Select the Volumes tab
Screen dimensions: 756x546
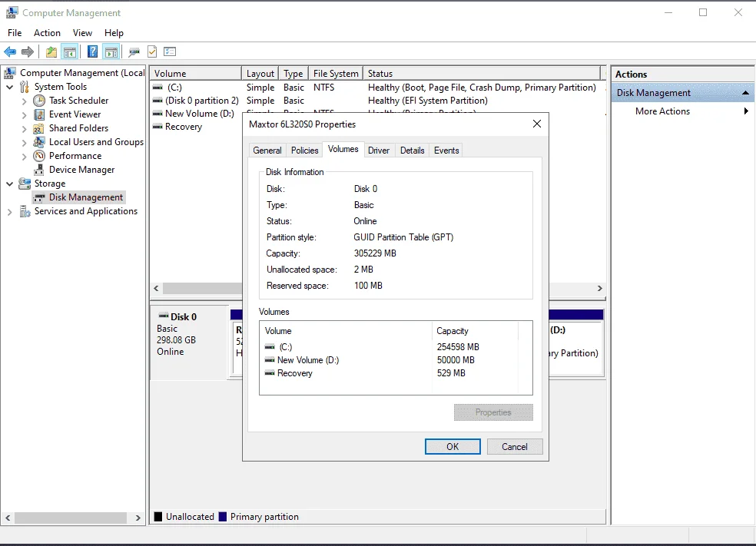[343, 150]
